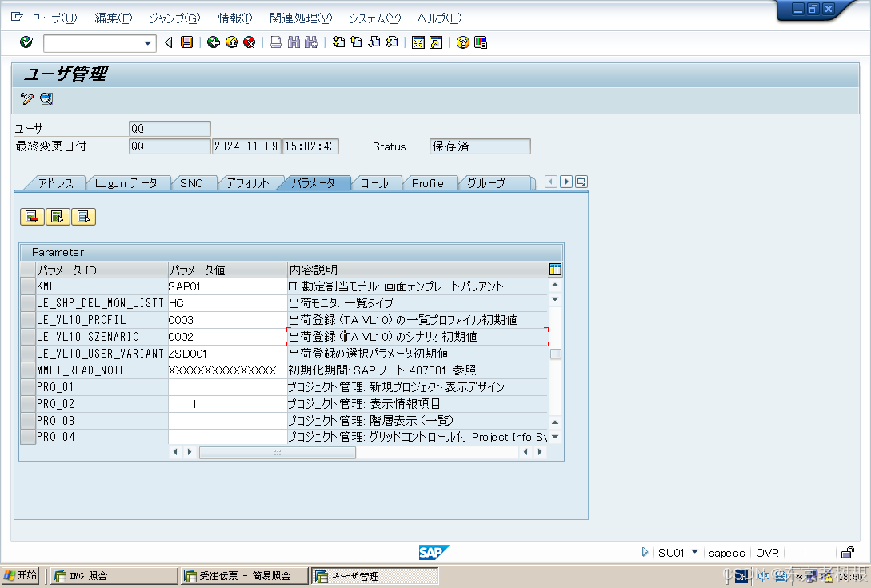871x588 pixels.
Task: Open the 受注伝票 - 簡易照会 taskbar window
Action: click(245, 576)
